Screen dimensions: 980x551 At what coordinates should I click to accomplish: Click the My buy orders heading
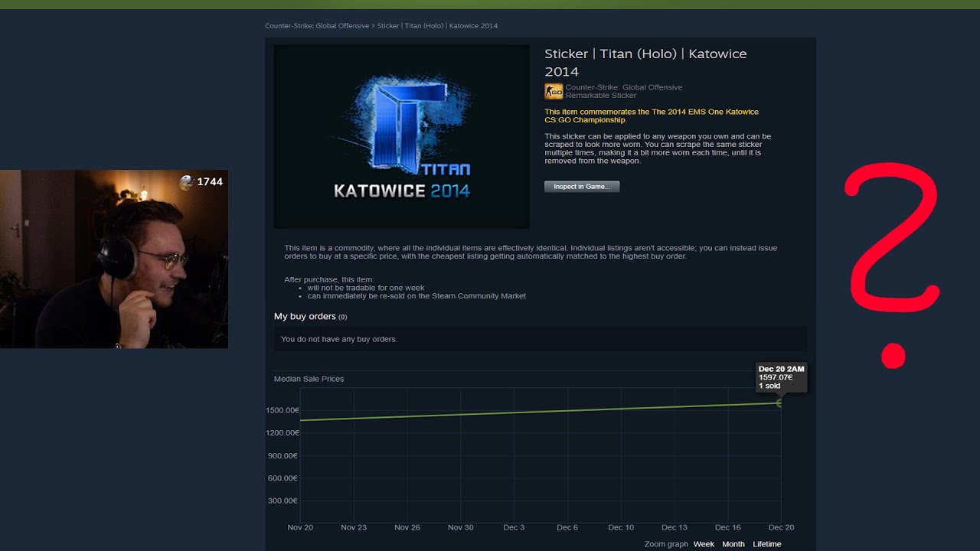pos(305,316)
